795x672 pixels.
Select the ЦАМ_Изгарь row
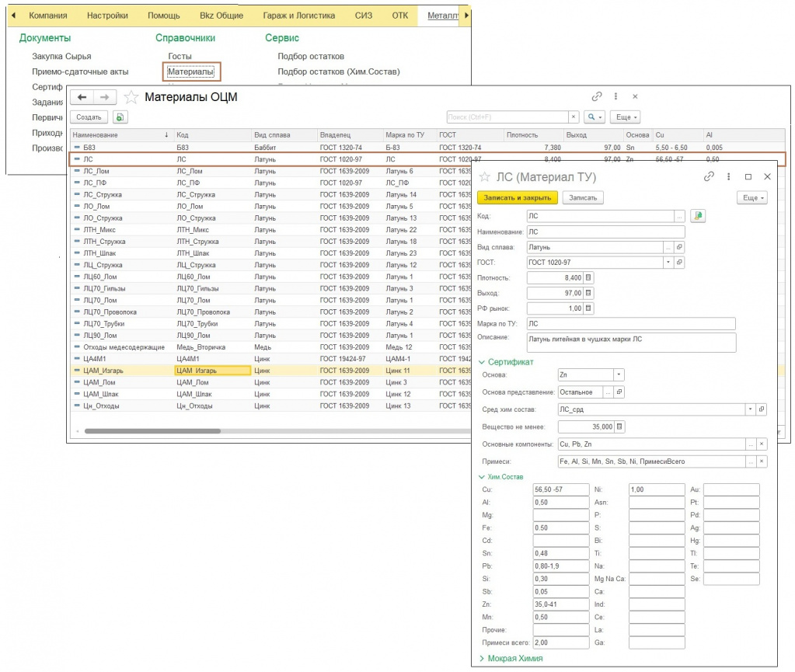pos(271,371)
